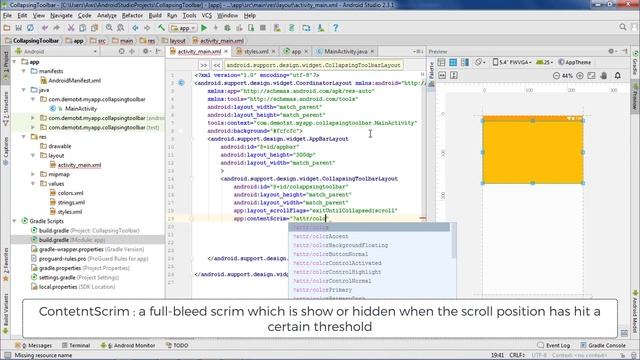Click the Find magnifier icon
640x360 pixels.
[x=109, y=28]
